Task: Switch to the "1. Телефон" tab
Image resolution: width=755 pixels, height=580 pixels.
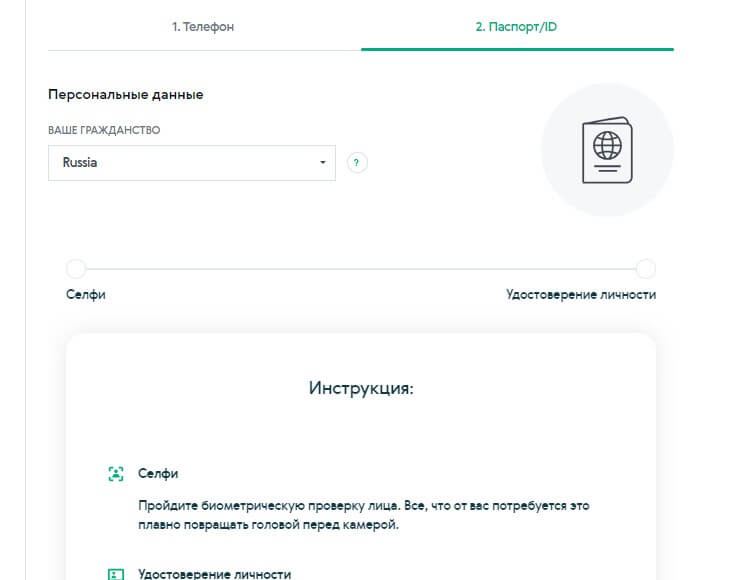Action: (x=203, y=26)
